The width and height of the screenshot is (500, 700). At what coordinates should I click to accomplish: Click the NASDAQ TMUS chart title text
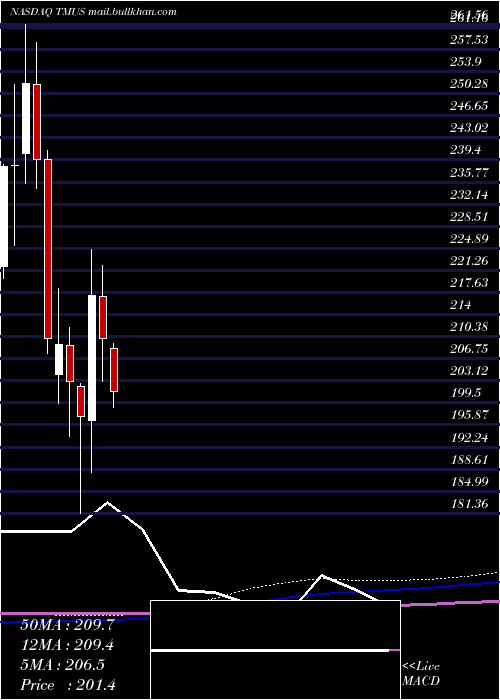click(93, 12)
